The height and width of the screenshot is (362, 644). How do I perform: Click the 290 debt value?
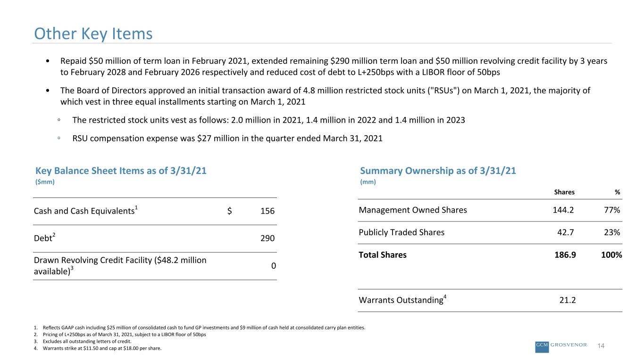click(267, 239)
